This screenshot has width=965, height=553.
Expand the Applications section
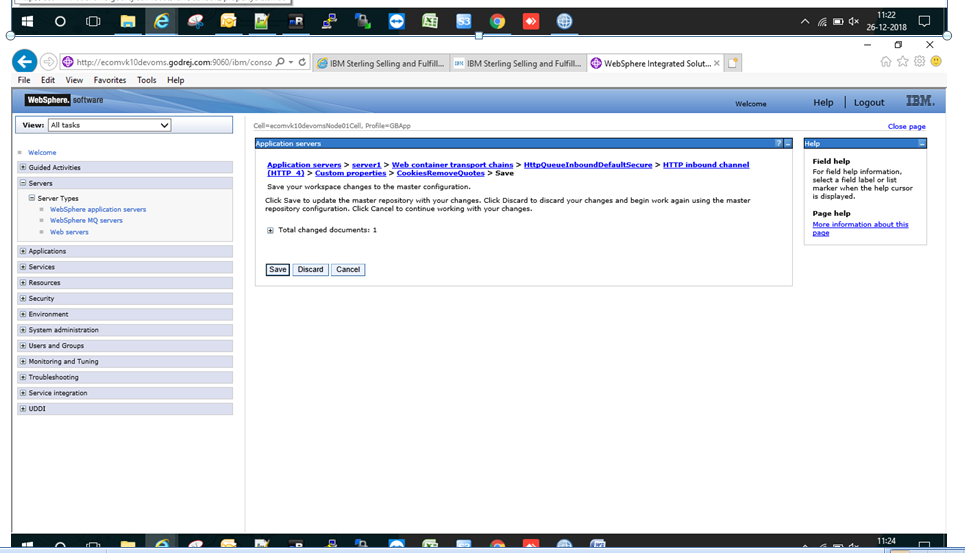23,251
